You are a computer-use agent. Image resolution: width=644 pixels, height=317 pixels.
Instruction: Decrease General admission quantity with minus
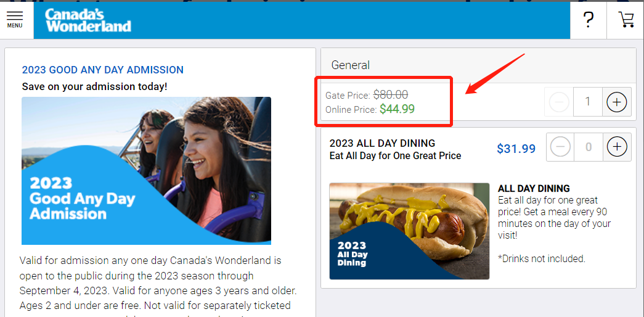558,102
